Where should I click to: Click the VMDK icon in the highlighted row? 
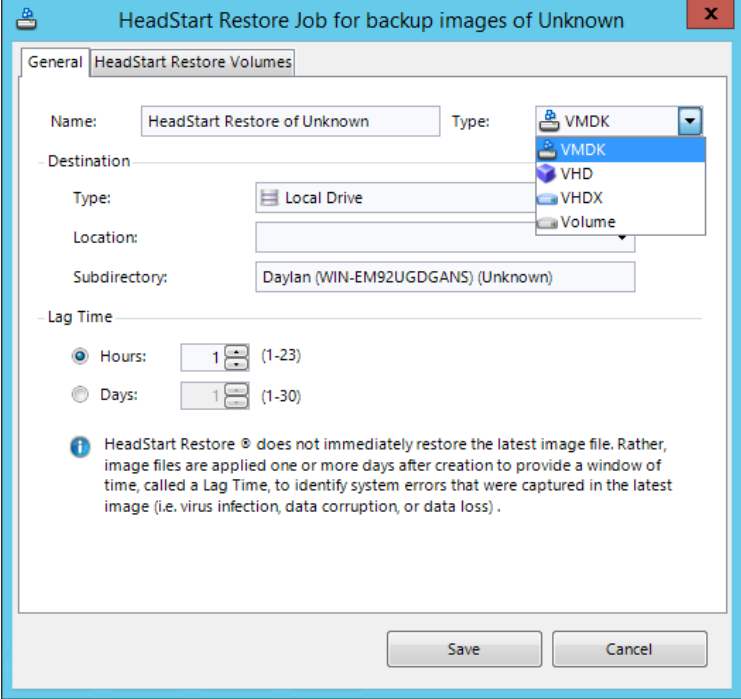[x=547, y=150]
